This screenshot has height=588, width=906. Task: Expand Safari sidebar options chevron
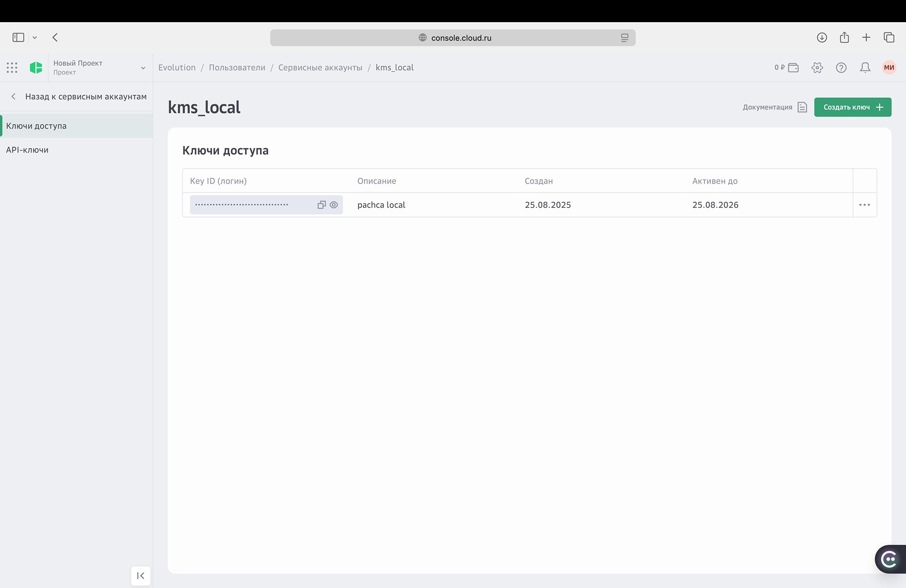click(34, 37)
